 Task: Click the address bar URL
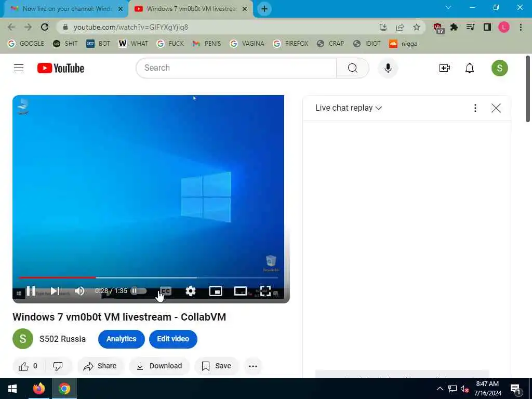tap(130, 27)
